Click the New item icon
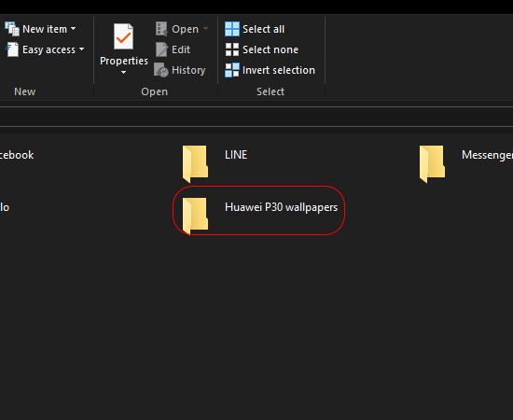This screenshot has height=420, width=513. click(x=12, y=29)
